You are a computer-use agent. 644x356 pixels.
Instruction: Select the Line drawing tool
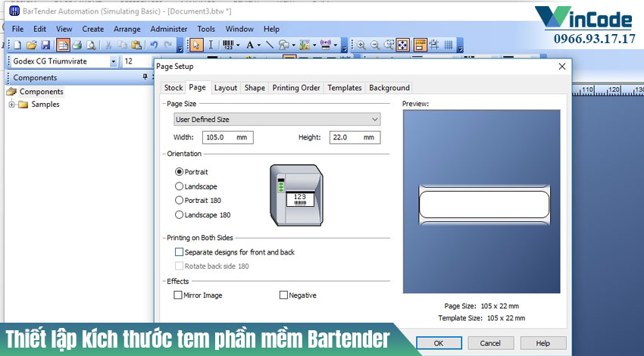tap(270, 45)
